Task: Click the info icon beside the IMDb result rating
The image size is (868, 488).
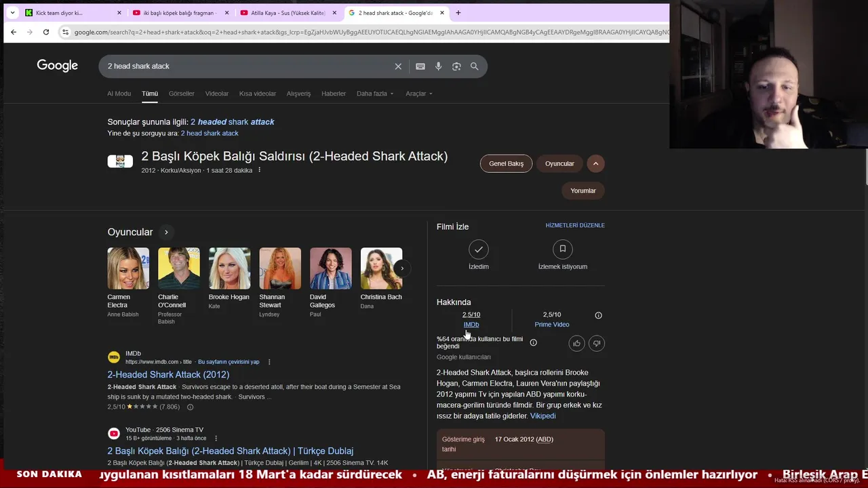Action: pos(190,407)
